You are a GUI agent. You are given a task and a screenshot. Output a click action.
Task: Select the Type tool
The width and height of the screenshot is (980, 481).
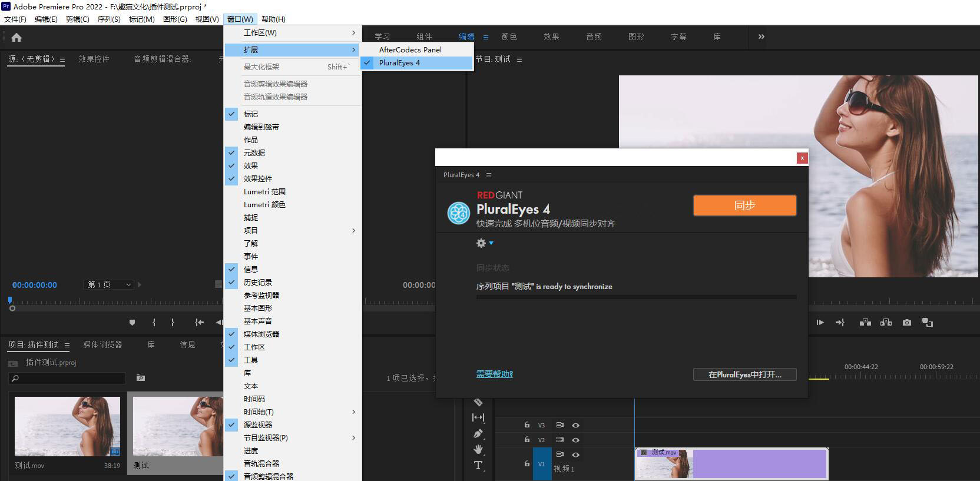coord(478,465)
